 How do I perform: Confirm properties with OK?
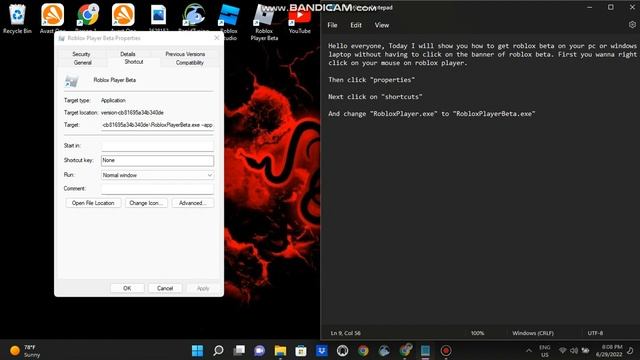click(x=127, y=288)
